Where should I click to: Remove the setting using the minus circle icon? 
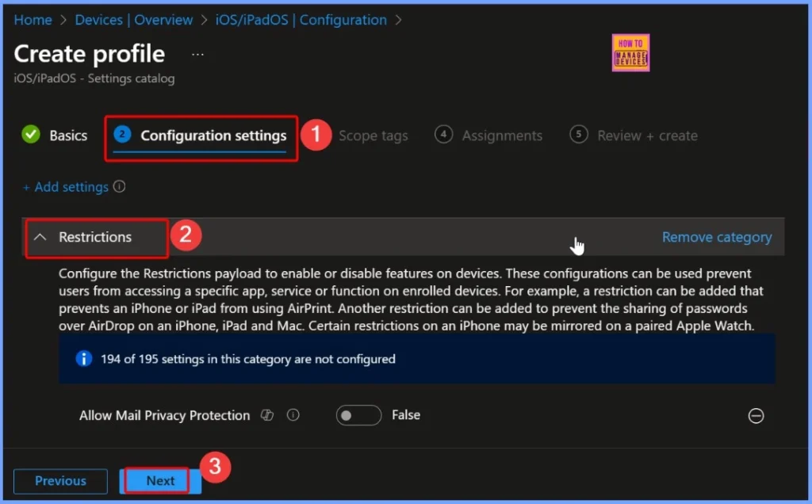tap(756, 415)
